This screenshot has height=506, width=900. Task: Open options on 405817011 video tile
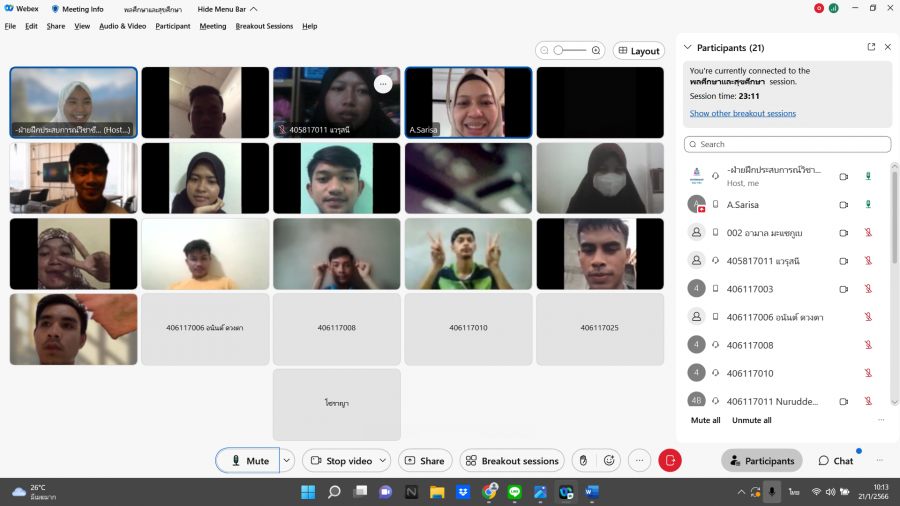click(x=383, y=84)
